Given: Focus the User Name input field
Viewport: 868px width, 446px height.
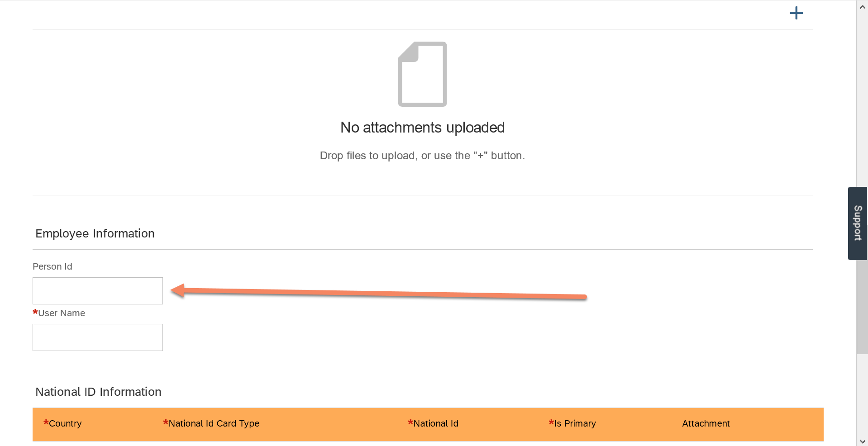Looking at the screenshot, I should [x=98, y=337].
